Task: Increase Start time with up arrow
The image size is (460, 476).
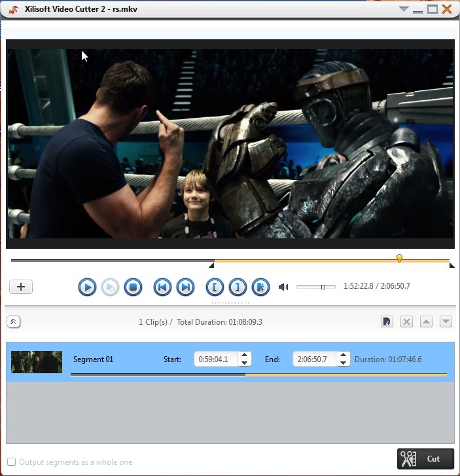Action: pyautogui.click(x=244, y=355)
